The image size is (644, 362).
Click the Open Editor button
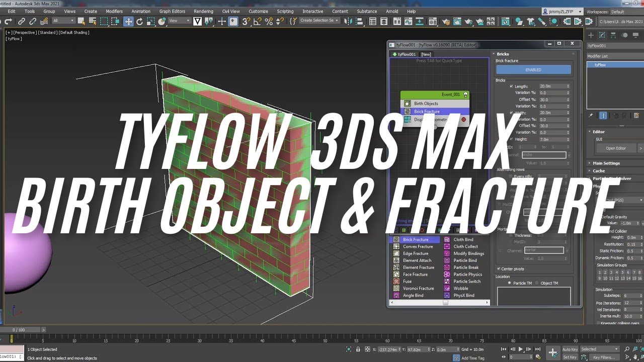pyautogui.click(x=616, y=148)
